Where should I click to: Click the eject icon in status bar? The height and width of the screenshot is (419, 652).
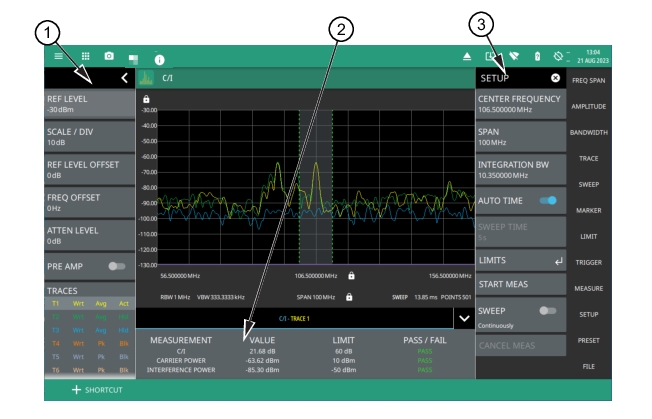click(465, 58)
